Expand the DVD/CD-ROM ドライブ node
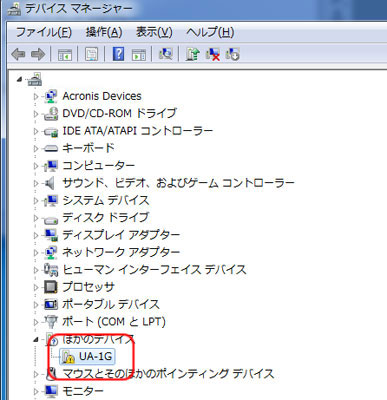Screen dimensions: 387x400 (x=36, y=114)
